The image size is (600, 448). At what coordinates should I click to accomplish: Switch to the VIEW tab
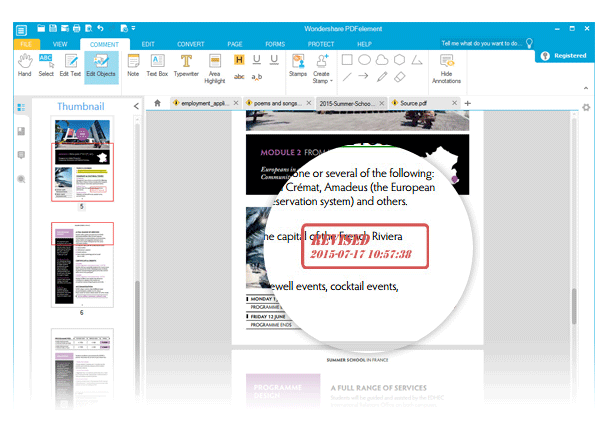tap(60, 44)
